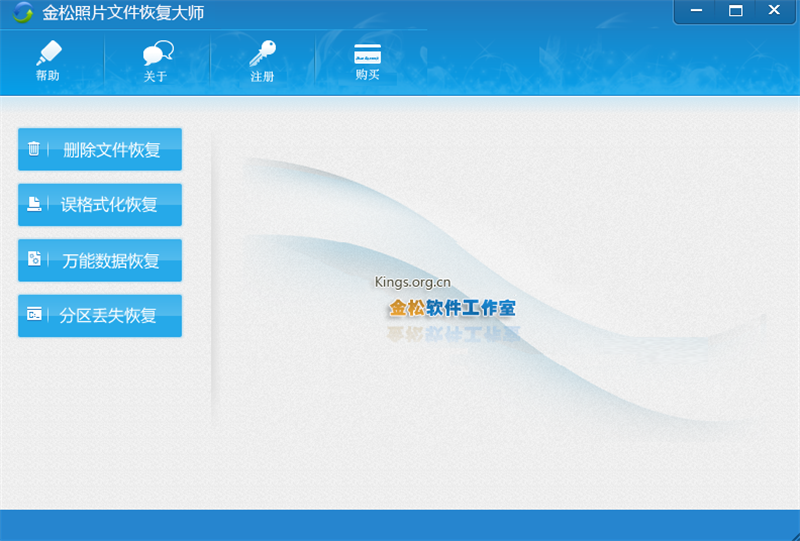Screen dimensions: 800x541
Task: Click the 帮助 label in the toolbar
Action: 47,76
